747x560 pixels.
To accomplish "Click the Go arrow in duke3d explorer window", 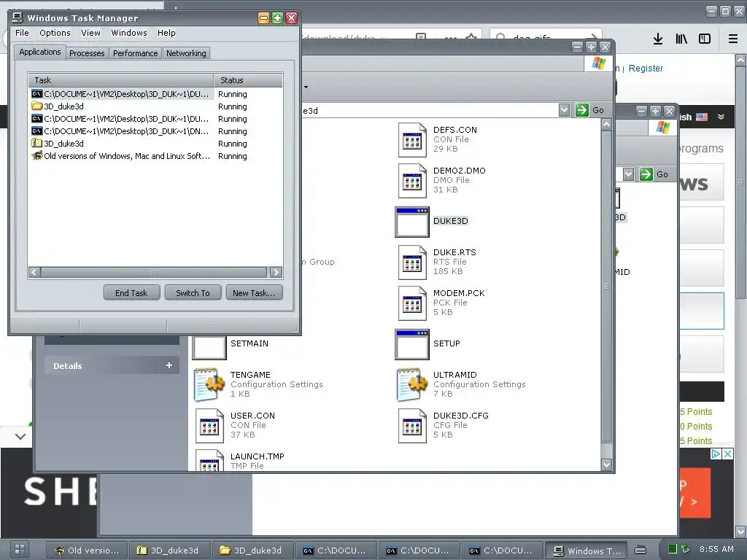I will [x=581, y=110].
